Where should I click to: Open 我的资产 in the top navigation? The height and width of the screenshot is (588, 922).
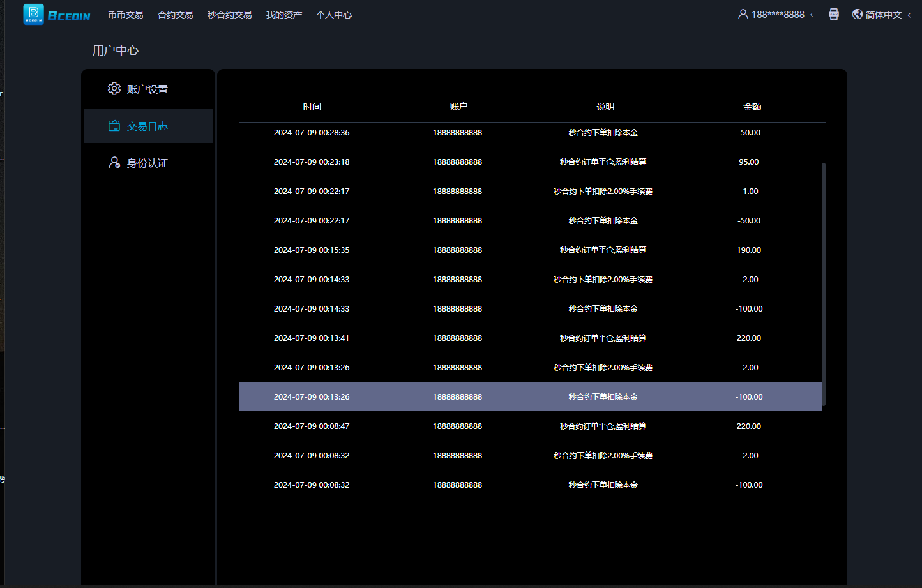coord(283,15)
